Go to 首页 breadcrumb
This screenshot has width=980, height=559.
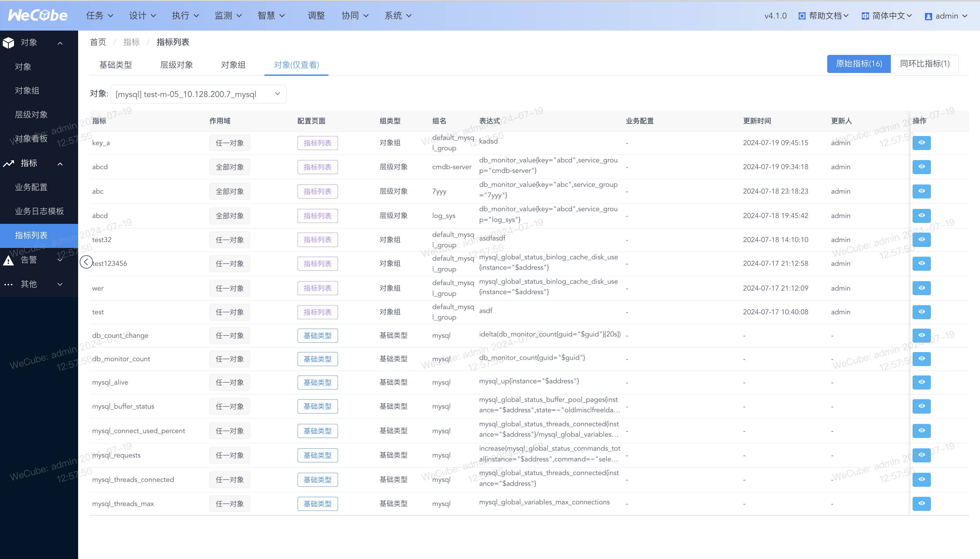(x=98, y=42)
